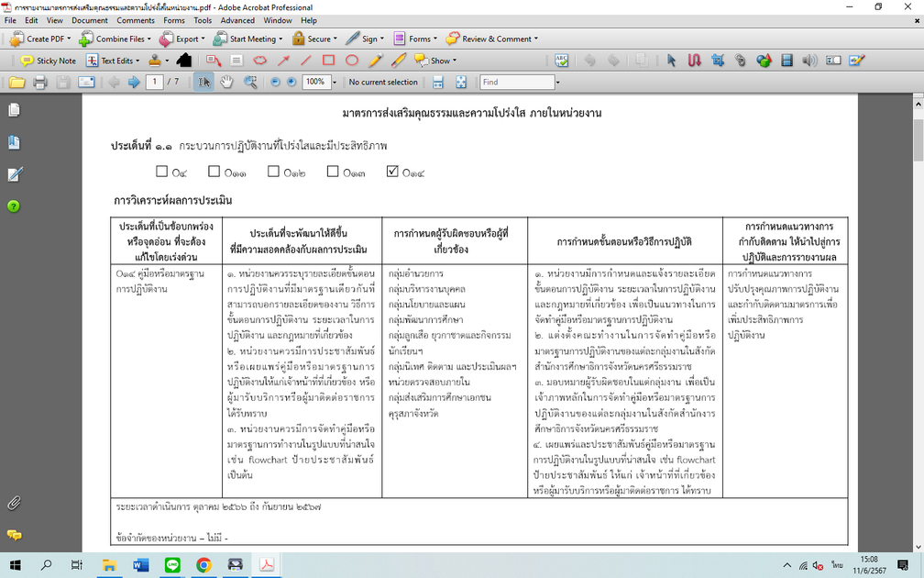This screenshot has width=924, height=578.
Task: Zoom out with minus button
Action: 275,82
